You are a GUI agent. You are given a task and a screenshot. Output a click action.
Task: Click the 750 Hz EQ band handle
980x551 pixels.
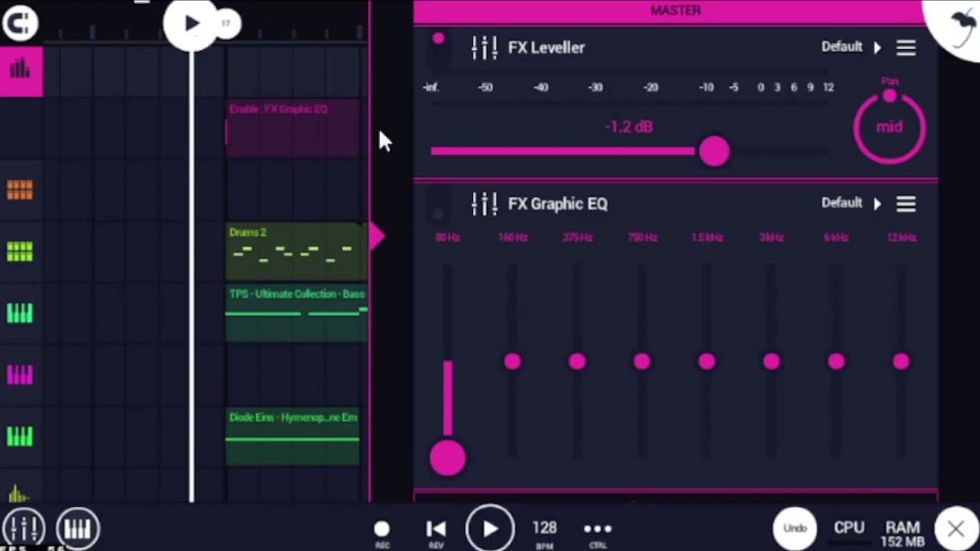642,361
